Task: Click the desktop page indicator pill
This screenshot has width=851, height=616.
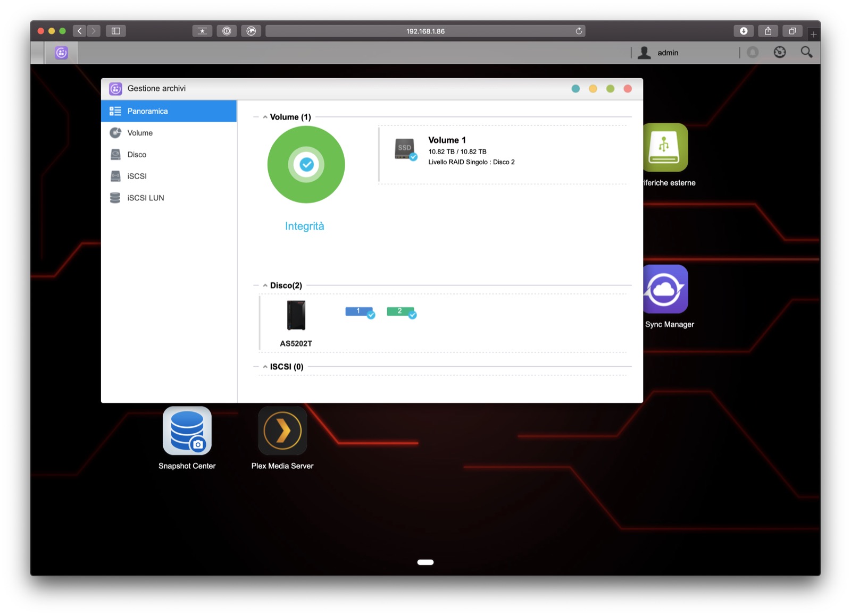Action: [x=425, y=562]
